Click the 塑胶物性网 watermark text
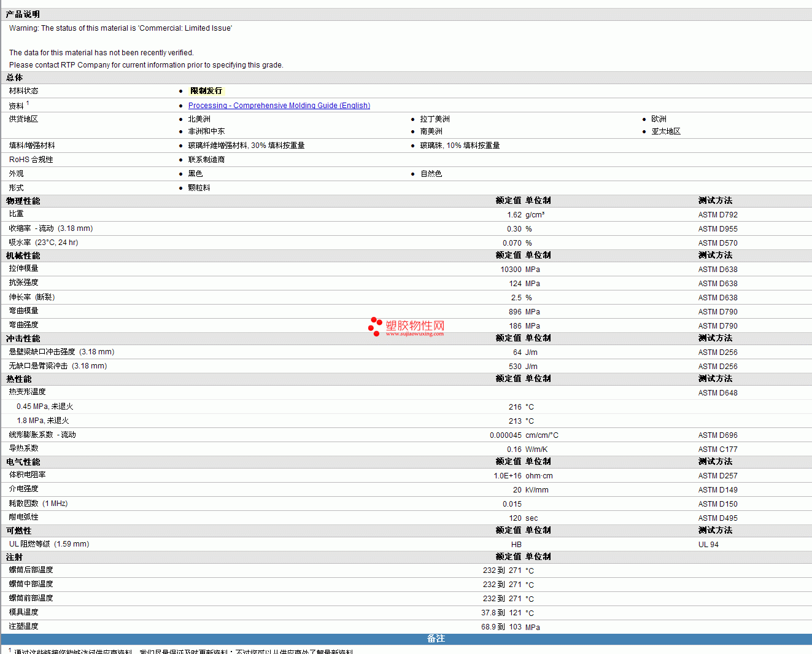 tap(415, 325)
